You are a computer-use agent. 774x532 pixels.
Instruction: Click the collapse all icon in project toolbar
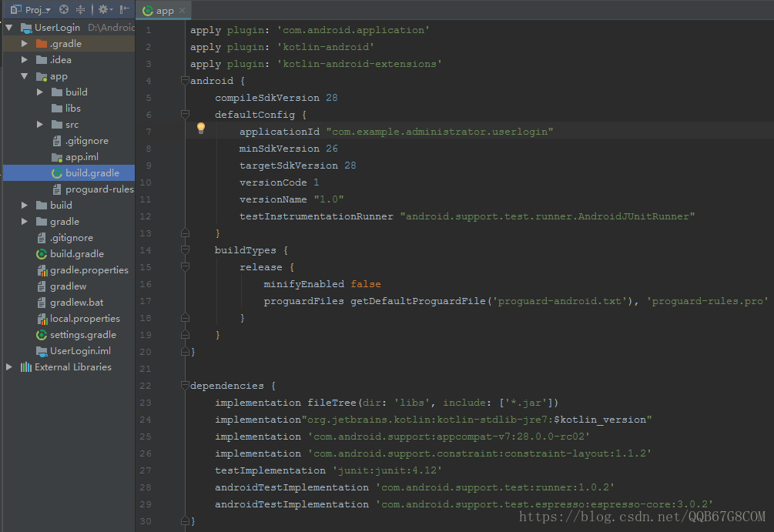[80, 9]
